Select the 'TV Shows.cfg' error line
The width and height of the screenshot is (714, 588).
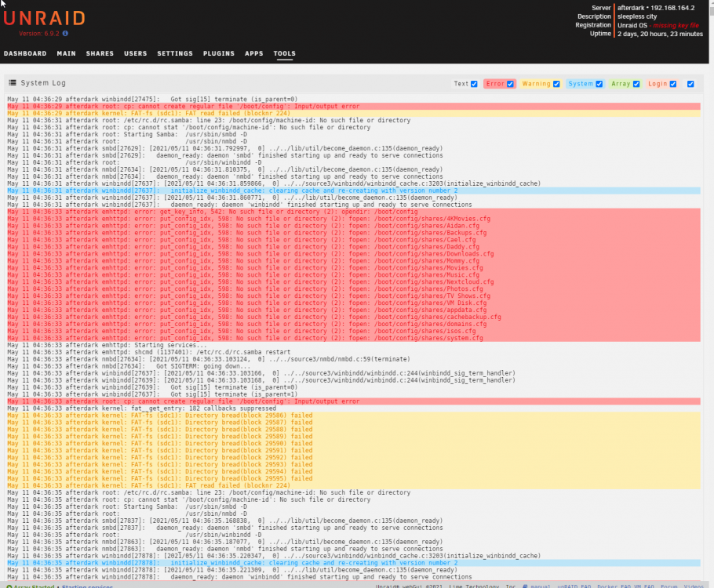353,296
